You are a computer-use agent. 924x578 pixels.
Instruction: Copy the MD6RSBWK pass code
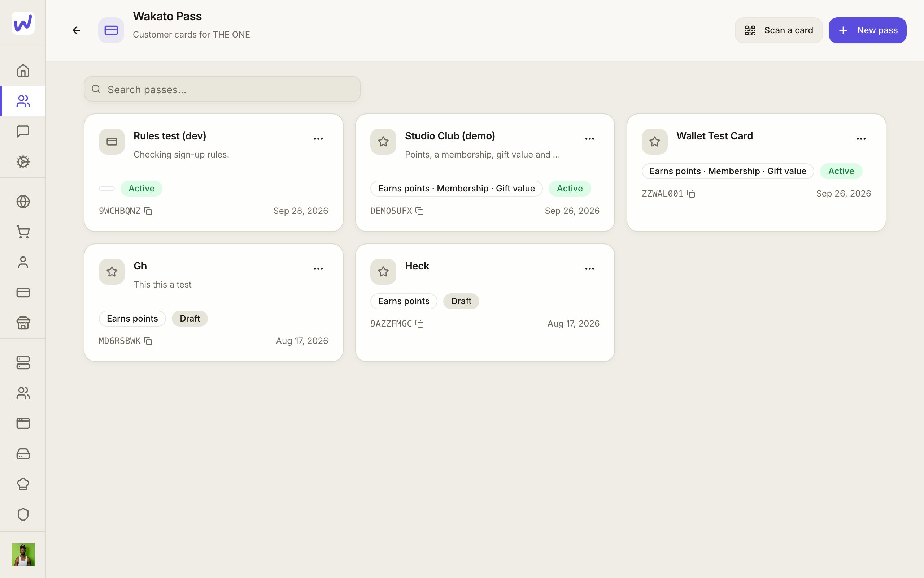coord(148,341)
